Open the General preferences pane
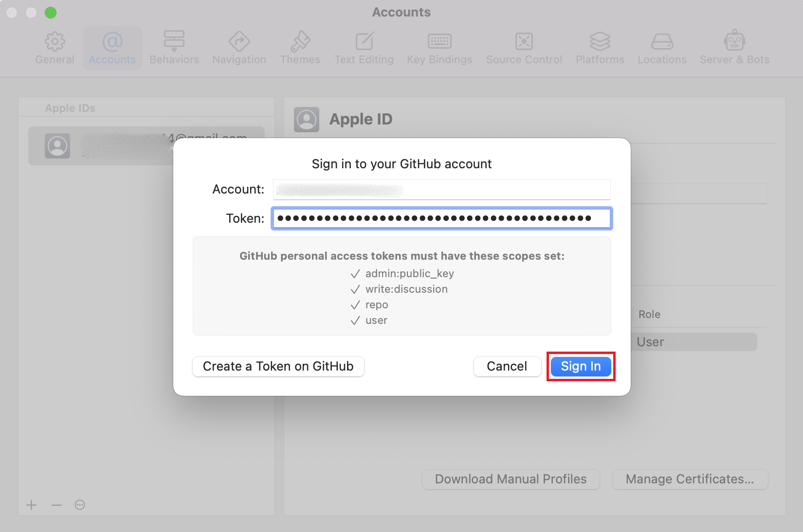The height and width of the screenshot is (532, 803). 55,48
